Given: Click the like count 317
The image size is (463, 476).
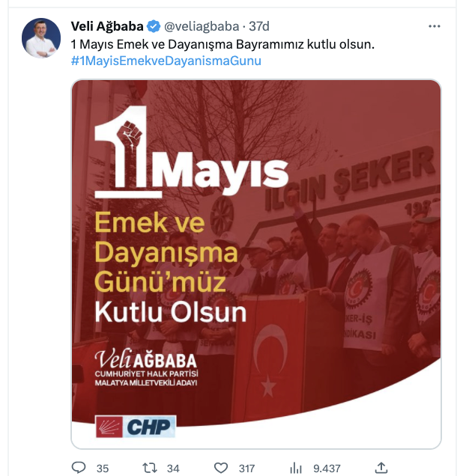Looking at the screenshot, I should tap(246, 469).
